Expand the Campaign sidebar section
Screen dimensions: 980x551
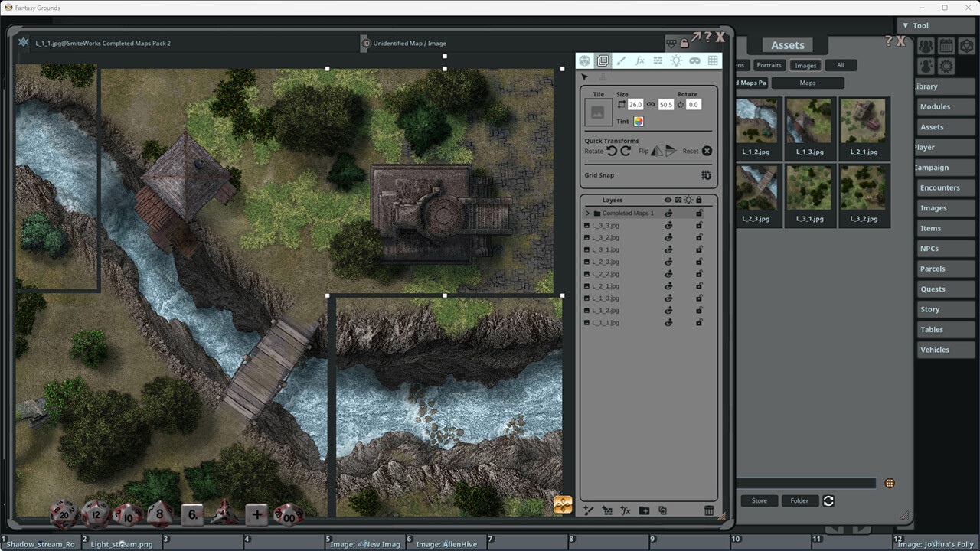pyautogui.click(x=932, y=168)
